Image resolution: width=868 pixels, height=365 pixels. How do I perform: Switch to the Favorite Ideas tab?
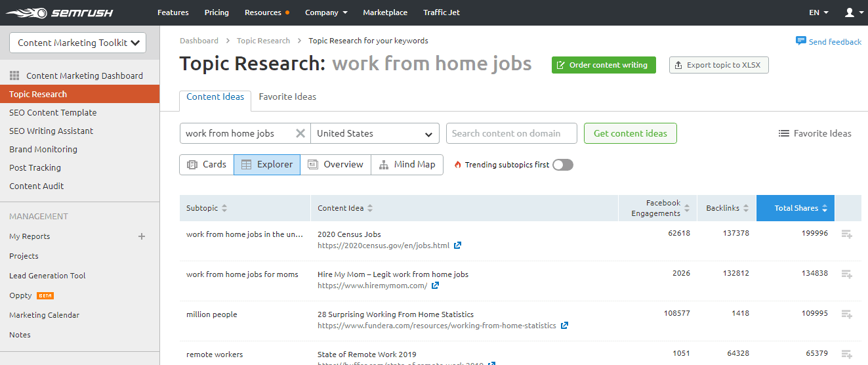287,97
